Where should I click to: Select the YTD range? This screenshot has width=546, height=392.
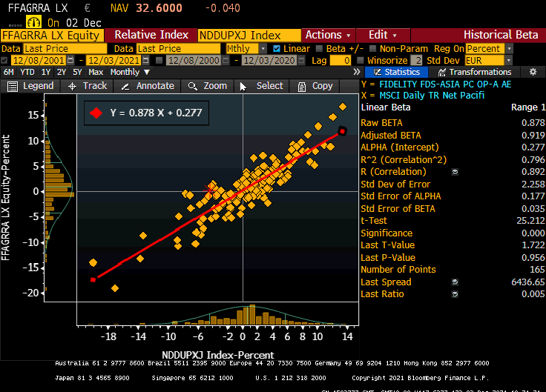click(27, 72)
